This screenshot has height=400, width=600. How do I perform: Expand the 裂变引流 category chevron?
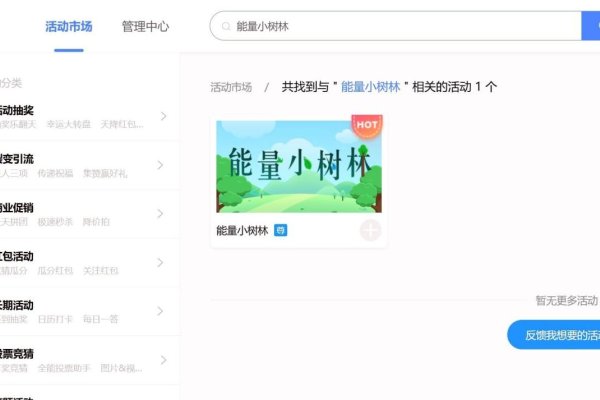pos(160,165)
